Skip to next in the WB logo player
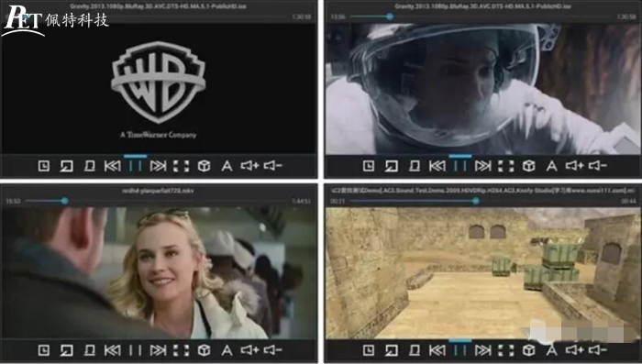The height and width of the screenshot is (364, 642). pyautogui.click(x=158, y=166)
